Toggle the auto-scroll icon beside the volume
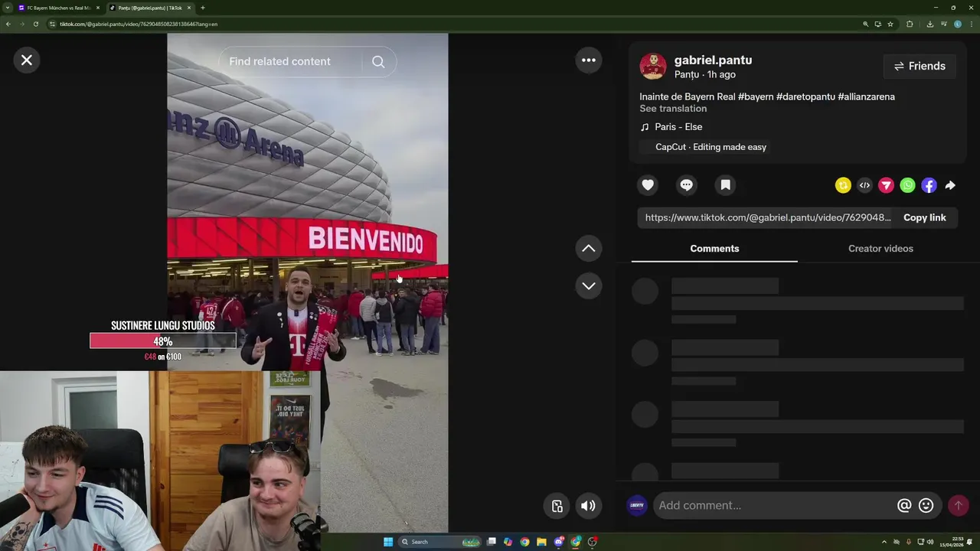 [557, 506]
